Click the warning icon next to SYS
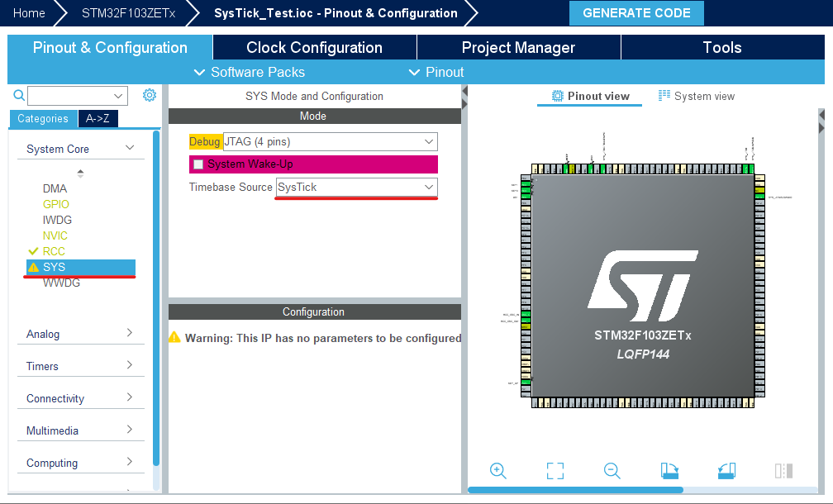Viewport: 833px width, 504px height. (x=34, y=267)
